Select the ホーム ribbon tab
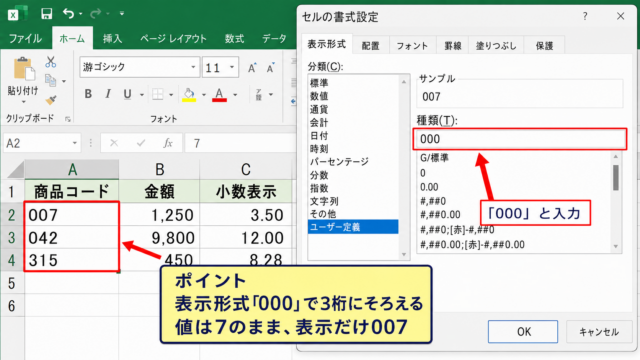This screenshot has width=640, height=360. 72,39
